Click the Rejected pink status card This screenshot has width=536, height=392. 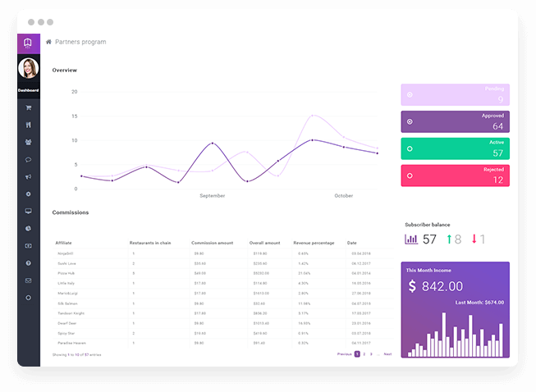[x=455, y=175]
